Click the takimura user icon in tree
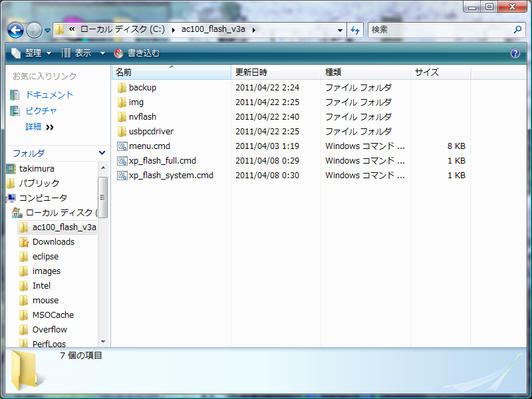Screen dimensions: 532x399 point(11,169)
